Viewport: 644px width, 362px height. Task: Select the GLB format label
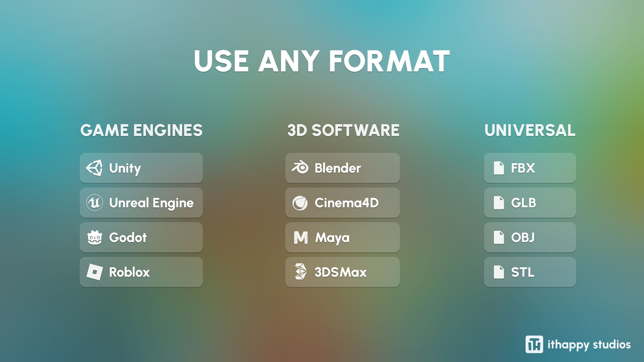point(523,203)
